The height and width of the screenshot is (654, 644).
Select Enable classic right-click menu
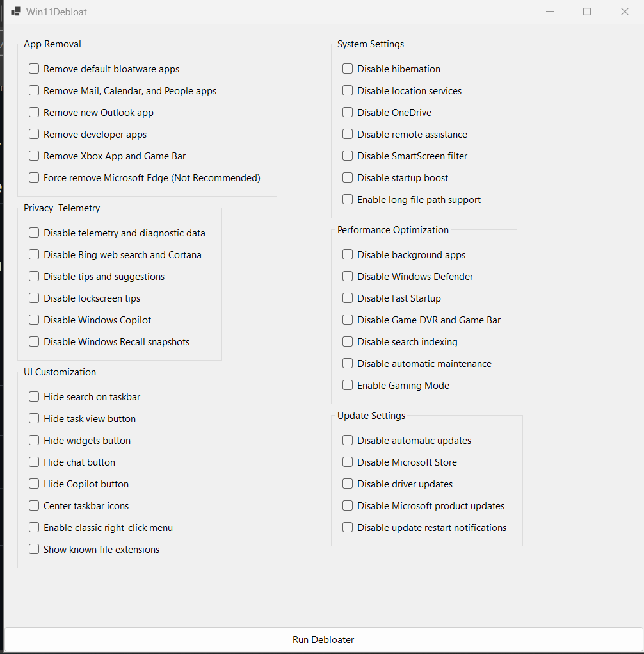[x=33, y=527]
